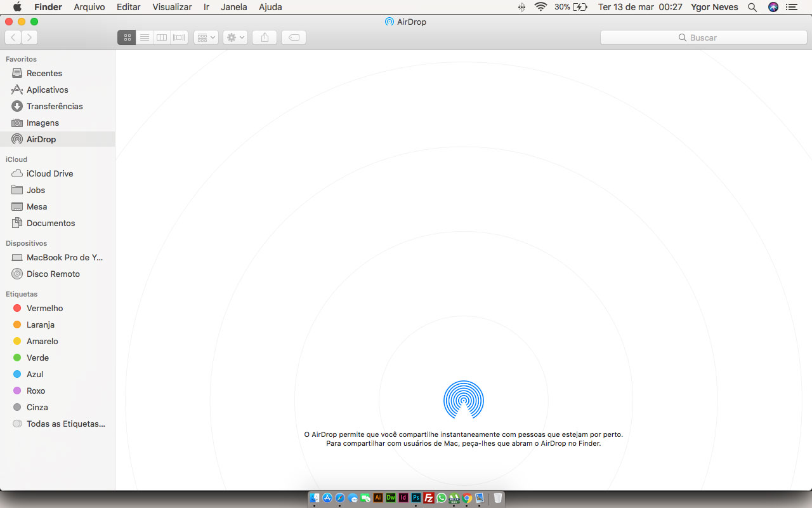Open the Editar menu

pyautogui.click(x=129, y=7)
